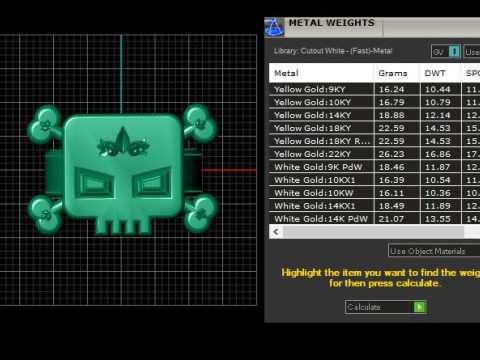
Task: Click the Grams column header
Action: coord(397,73)
